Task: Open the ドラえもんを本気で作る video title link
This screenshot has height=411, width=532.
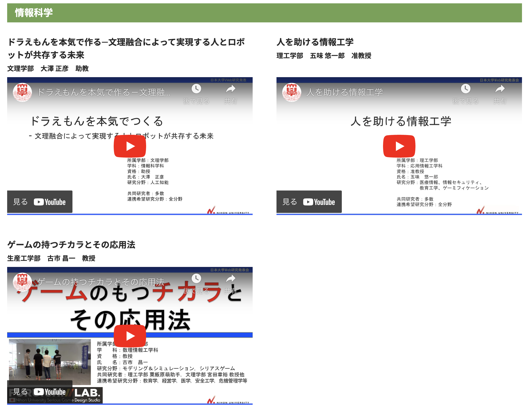Action: click(x=103, y=92)
